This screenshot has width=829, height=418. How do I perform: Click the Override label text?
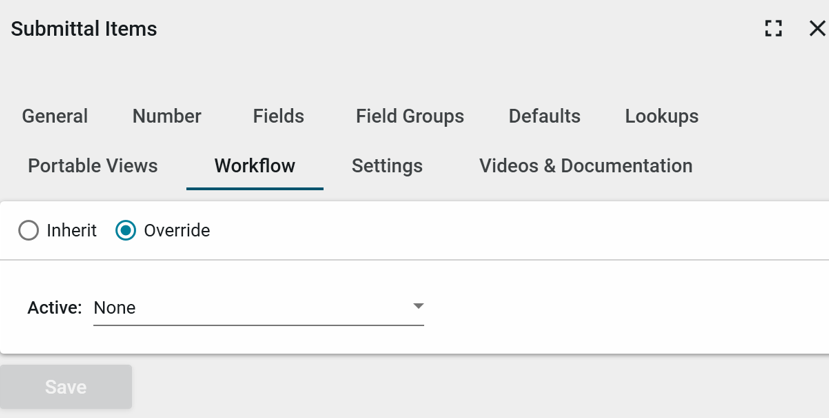(x=177, y=231)
